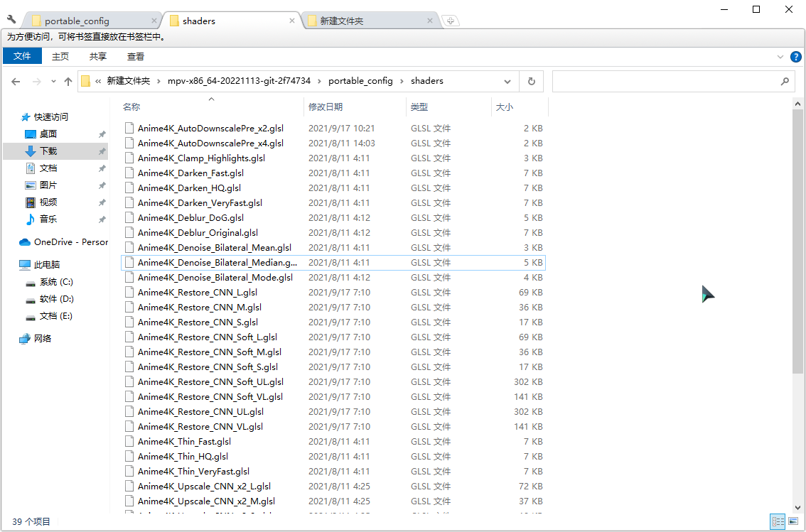Open 文档 (E:) drive

tap(49, 316)
